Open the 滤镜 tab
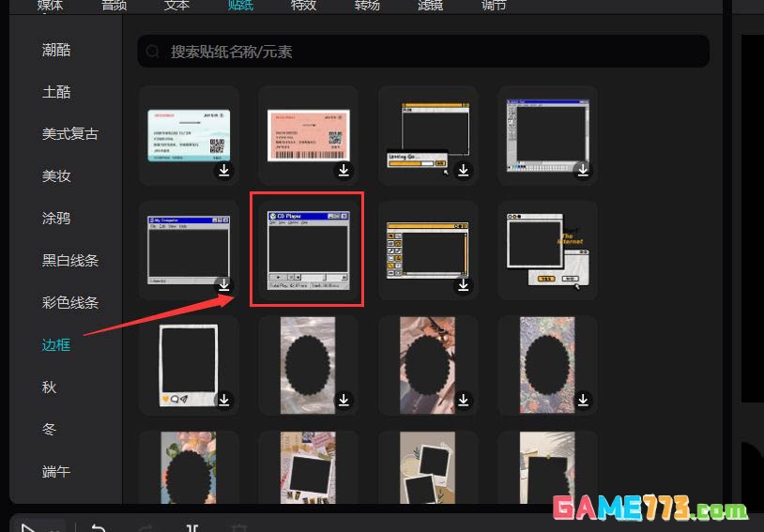 (430, 6)
